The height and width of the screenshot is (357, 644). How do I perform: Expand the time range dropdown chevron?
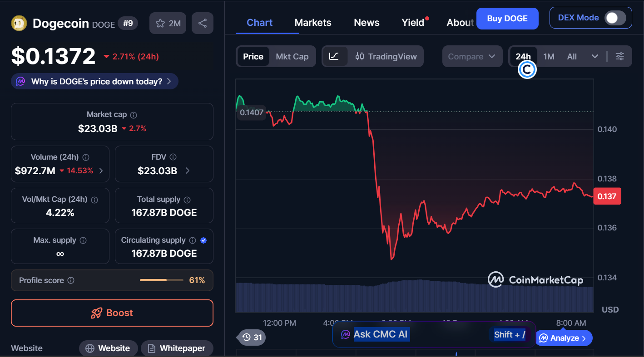coord(595,56)
